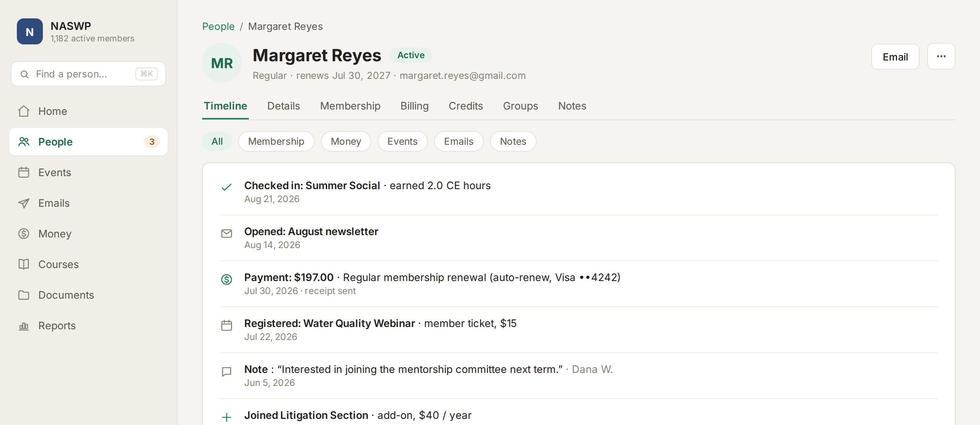Click the Money dollar sidebar icon

click(x=24, y=234)
